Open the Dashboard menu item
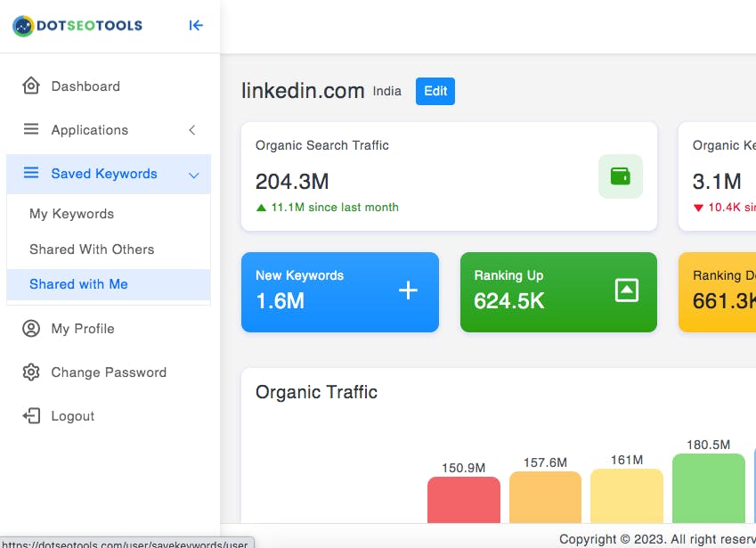756x548 pixels. [x=109, y=86]
